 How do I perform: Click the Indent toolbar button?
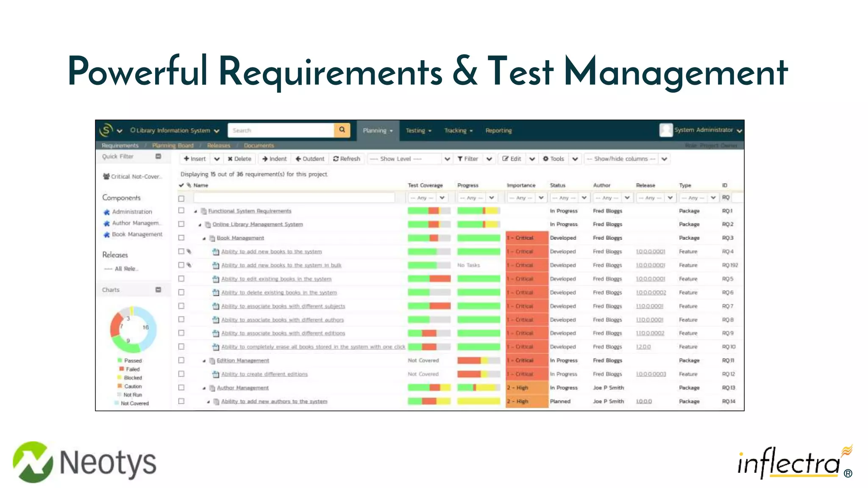click(x=274, y=159)
